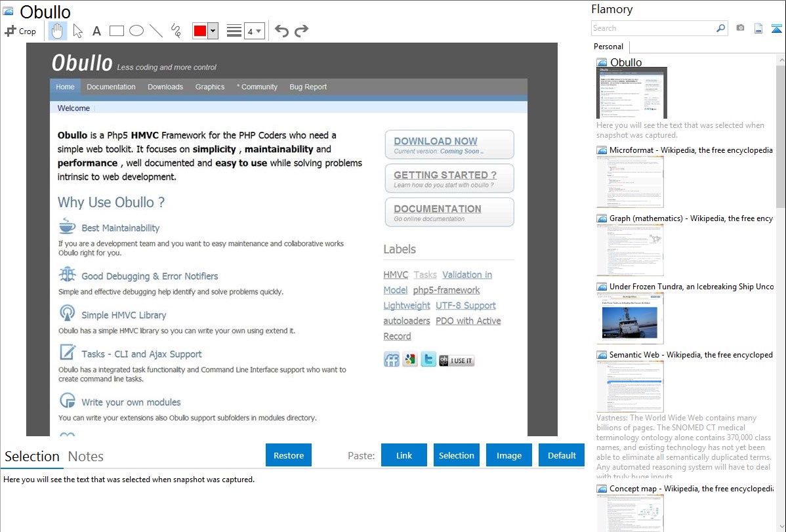This screenshot has height=532, width=786.
Task: Click the UTF-8 Support label link
Action: pyautogui.click(x=466, y=306)
